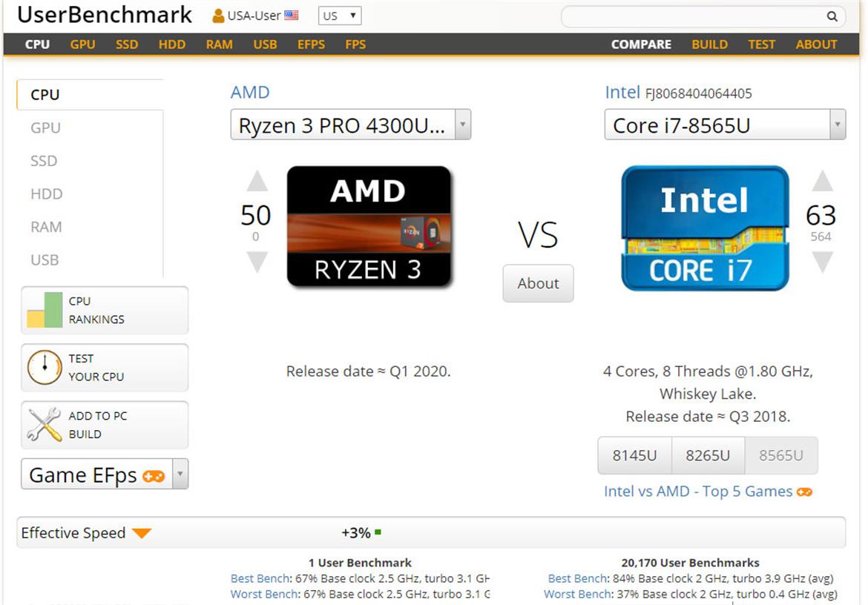Open the Game EFps dropdown
The height and width of the screenshot is (605, 868).
coord(105,474)
